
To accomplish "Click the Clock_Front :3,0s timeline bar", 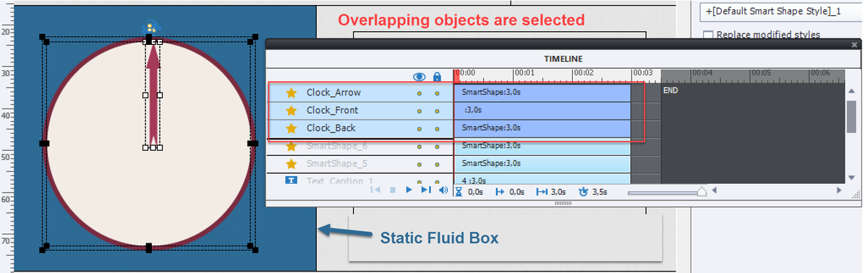I will [542, 111].
